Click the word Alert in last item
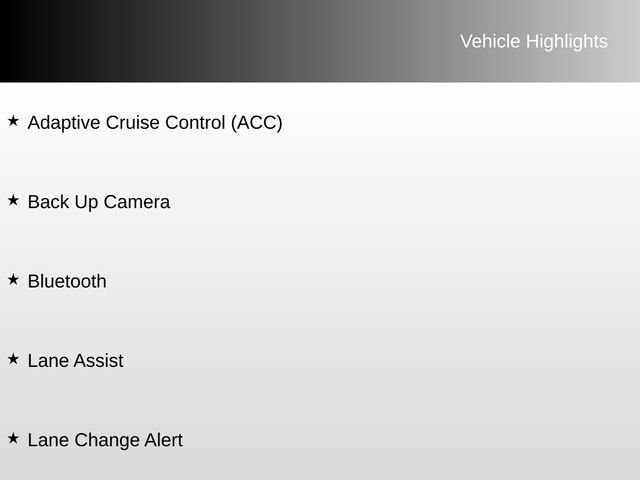 pyautogui.click(x=164, y=440)
